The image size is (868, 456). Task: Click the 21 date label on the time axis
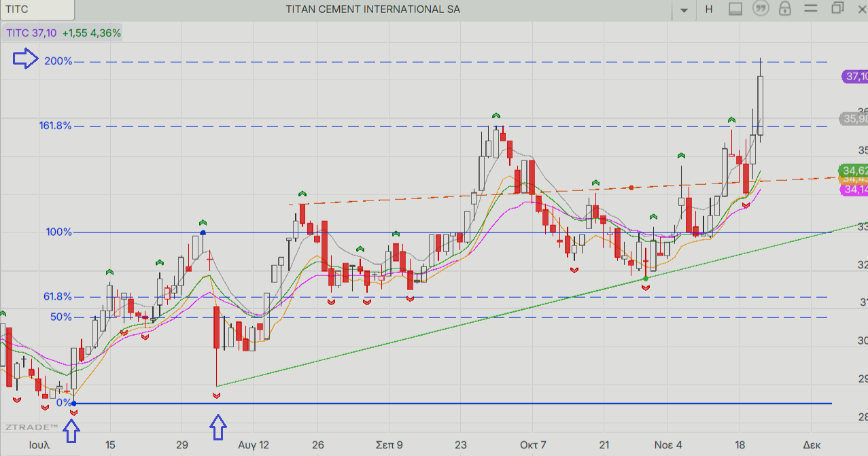click(x=604, y=445)
